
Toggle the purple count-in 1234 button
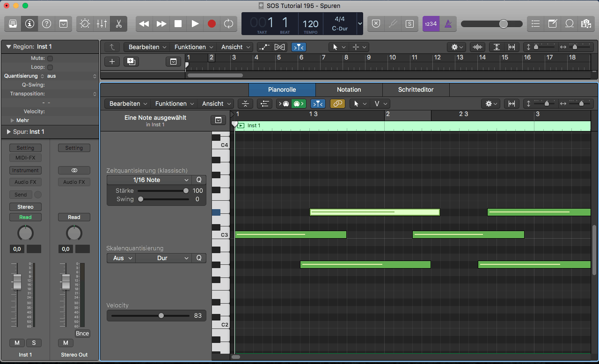(431, 24)
